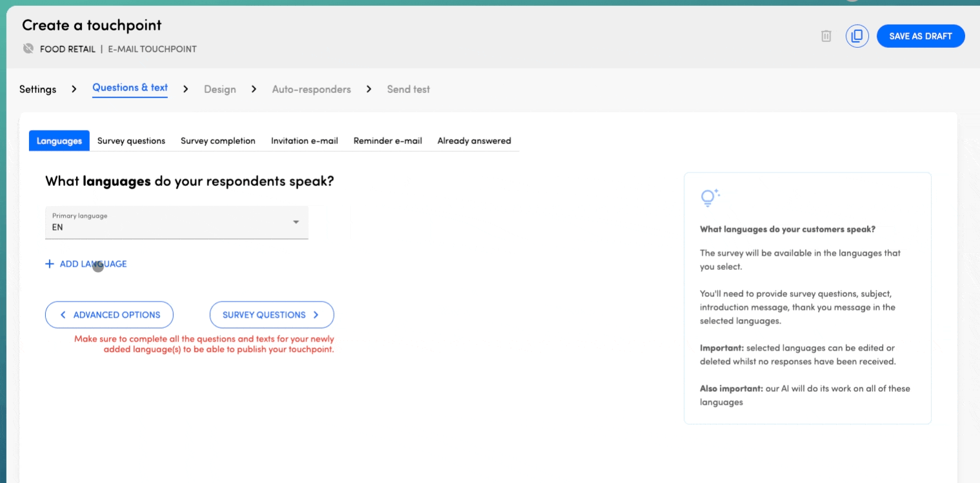Open the Auto-responders step

(x=311, y=89)
